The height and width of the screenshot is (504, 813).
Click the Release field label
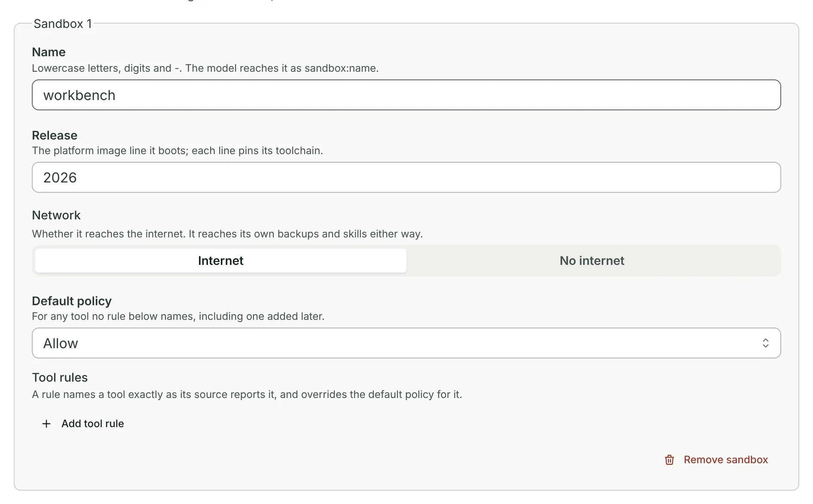point(55,135)
